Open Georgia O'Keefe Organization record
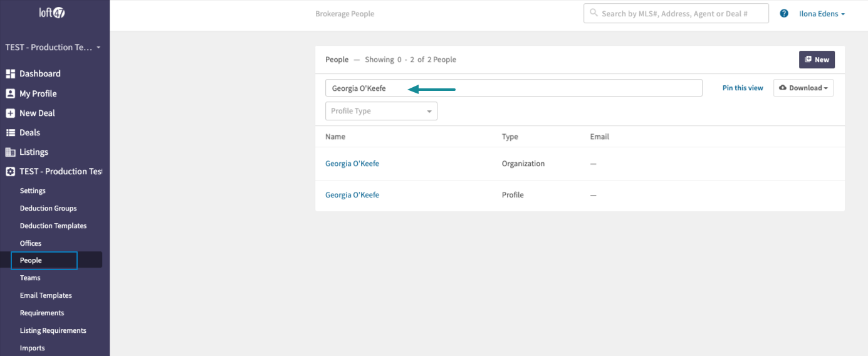The image size is (868, 356). tap(352, 164)
